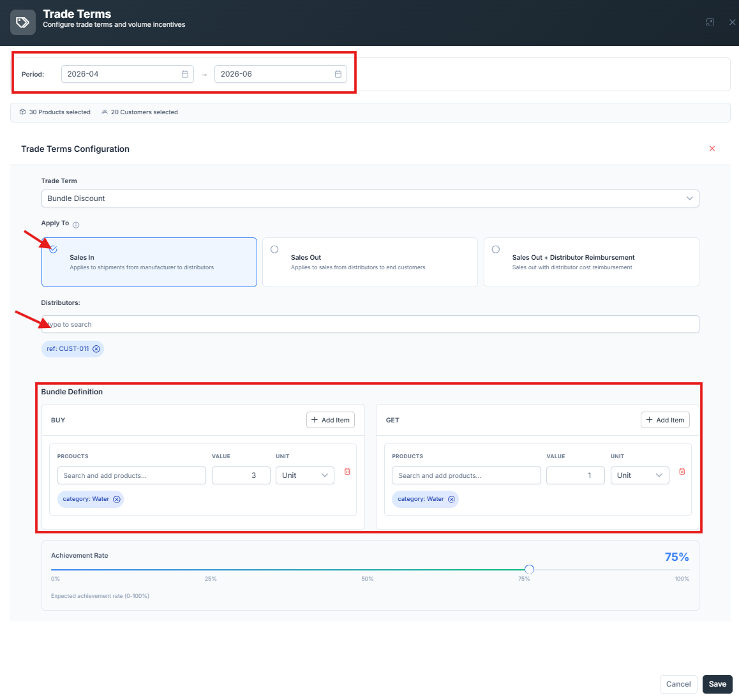739x700 pixels.
Task: Click the Save button
Action: [x=717, y=684]
